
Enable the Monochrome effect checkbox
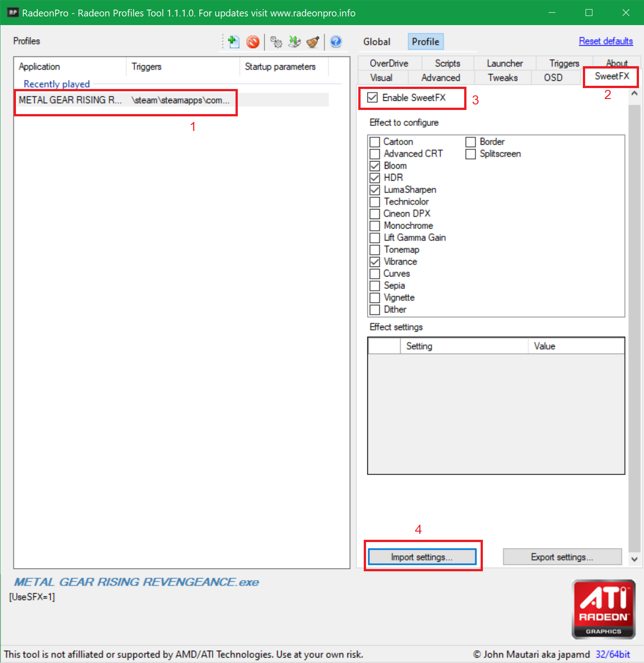tap(375, 225)
